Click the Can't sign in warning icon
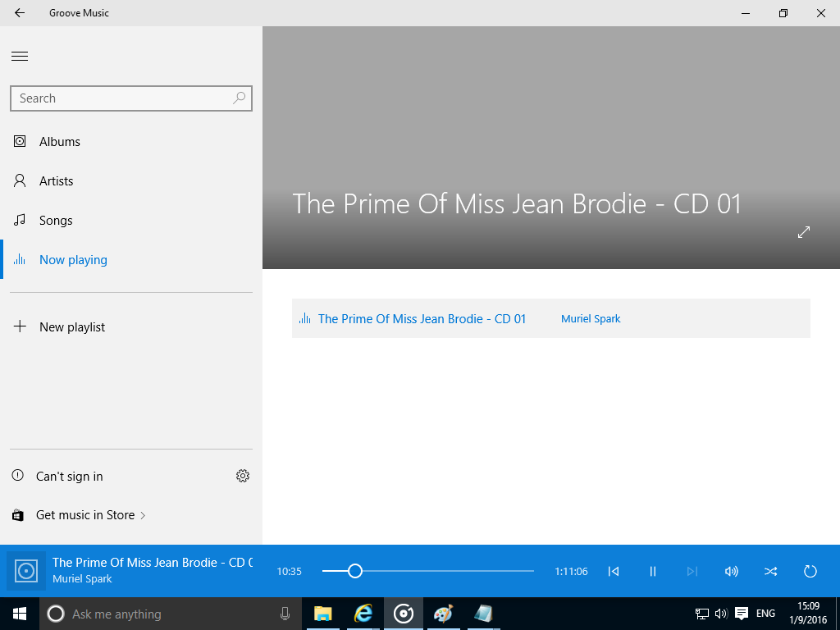Image resolution: width=840 pixels, height=630 pixels. click(18, 475)
